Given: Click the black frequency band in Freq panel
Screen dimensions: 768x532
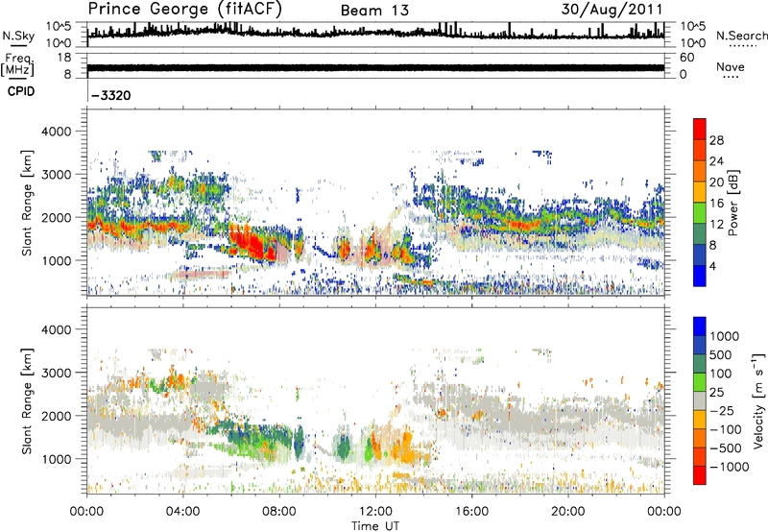Looking at the screenshot, I should 375,67.
